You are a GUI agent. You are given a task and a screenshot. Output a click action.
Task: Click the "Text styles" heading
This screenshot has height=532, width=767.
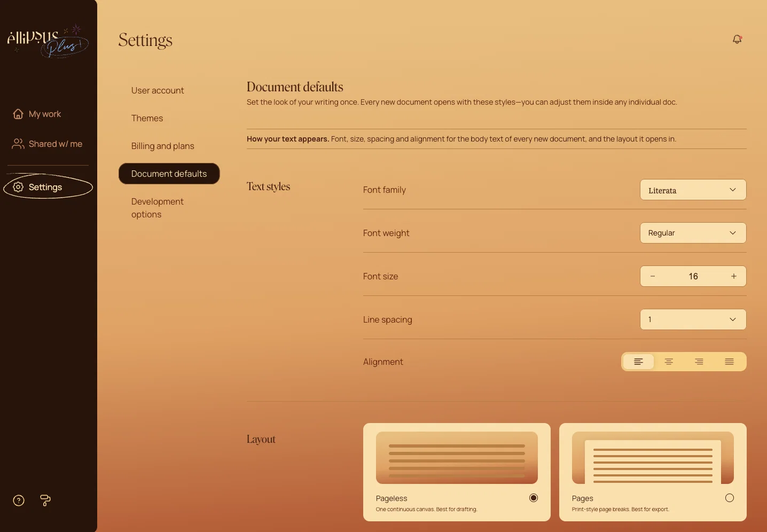pyautogui.click(x=268, y=186)
